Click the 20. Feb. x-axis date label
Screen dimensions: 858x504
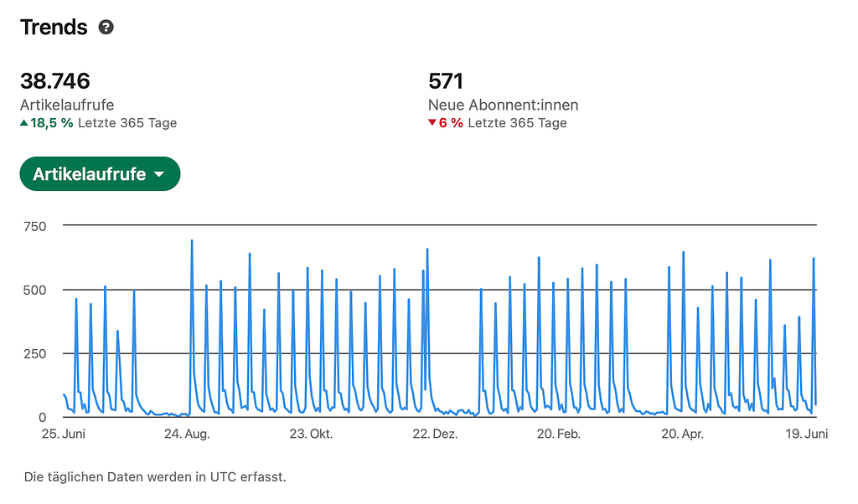coord(558,434)
